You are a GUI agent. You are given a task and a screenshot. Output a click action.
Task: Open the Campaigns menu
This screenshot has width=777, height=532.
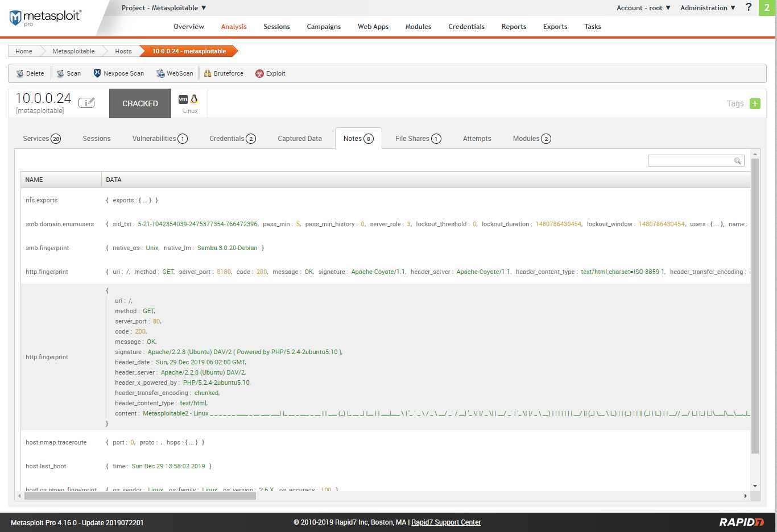pos(324,27)
